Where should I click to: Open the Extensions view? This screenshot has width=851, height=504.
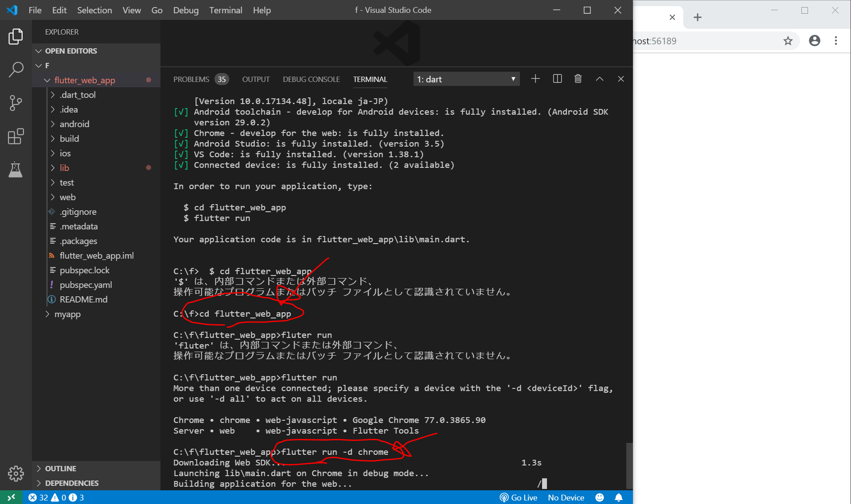click(16, 136)
